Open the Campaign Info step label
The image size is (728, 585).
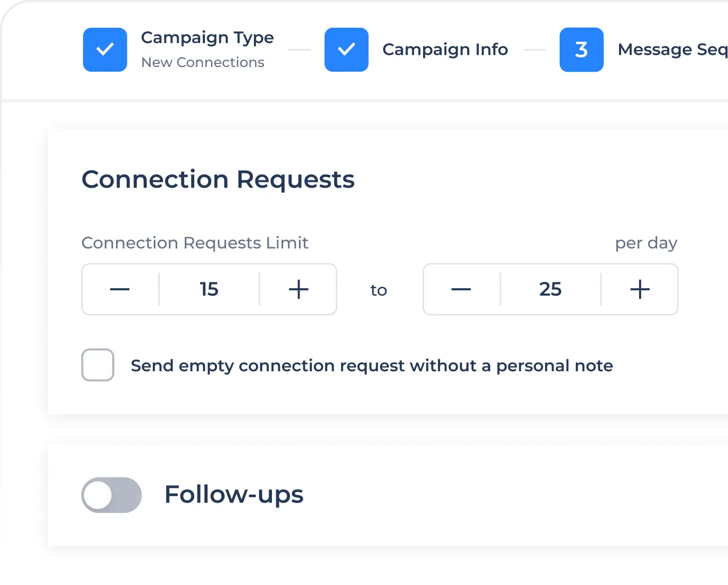445,49
